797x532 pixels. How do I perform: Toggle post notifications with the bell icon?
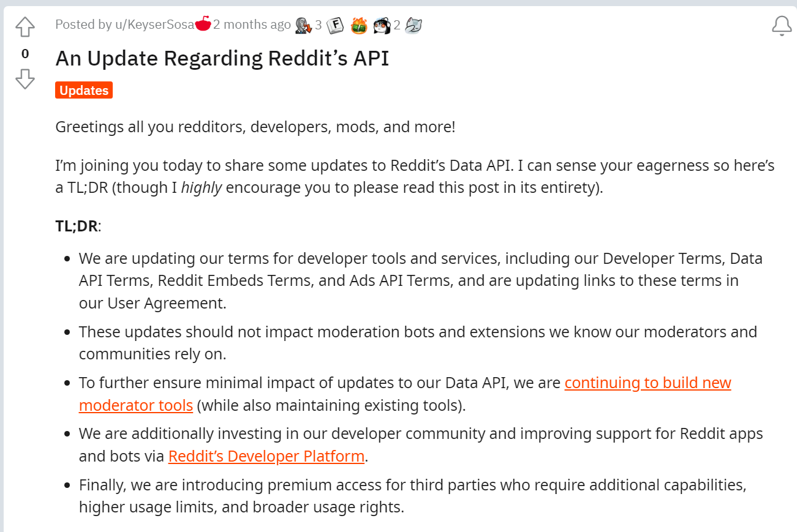(x=782, y=26)
